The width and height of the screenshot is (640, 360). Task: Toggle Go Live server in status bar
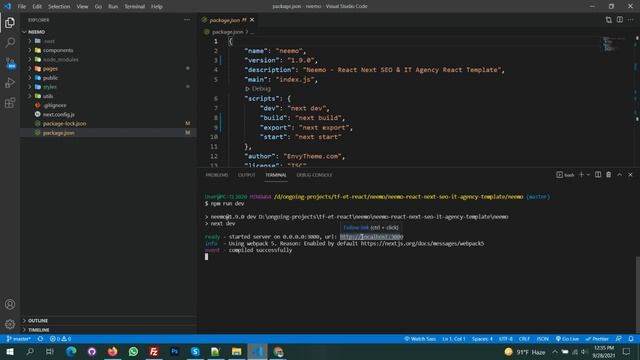[x=567, y=339]
